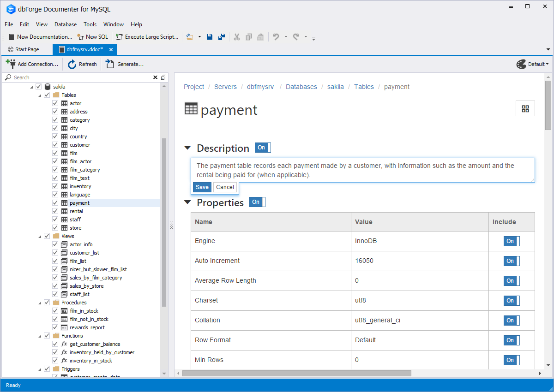Switch to the Start Page tab
The width and height of the screenshot is (554, 392).
pyautogui.click(x=24, y=49)
